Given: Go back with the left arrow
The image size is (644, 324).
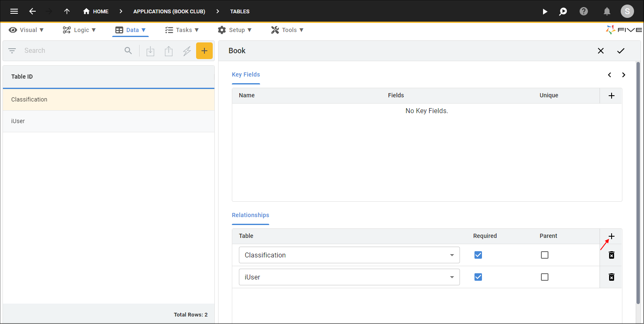Looking at the screenshot, I should point(32,11).
